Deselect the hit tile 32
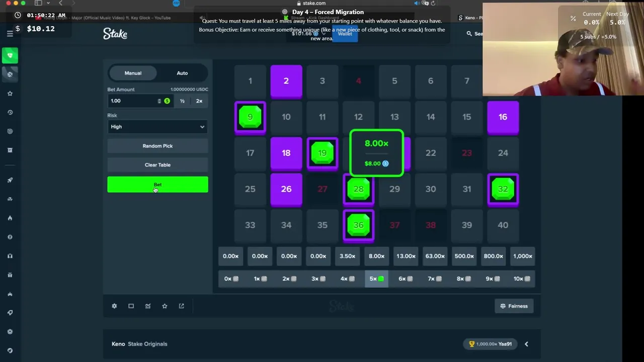The width and height of the screenshot is (644, 362). click(503, 189)
